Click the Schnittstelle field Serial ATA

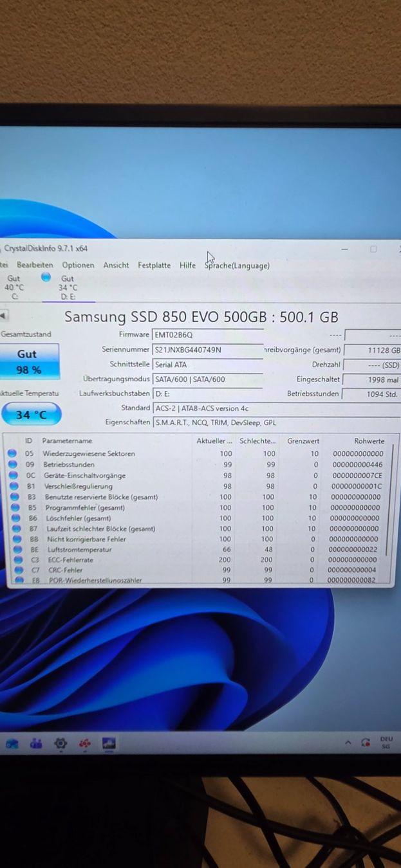(x=207, y=364)
